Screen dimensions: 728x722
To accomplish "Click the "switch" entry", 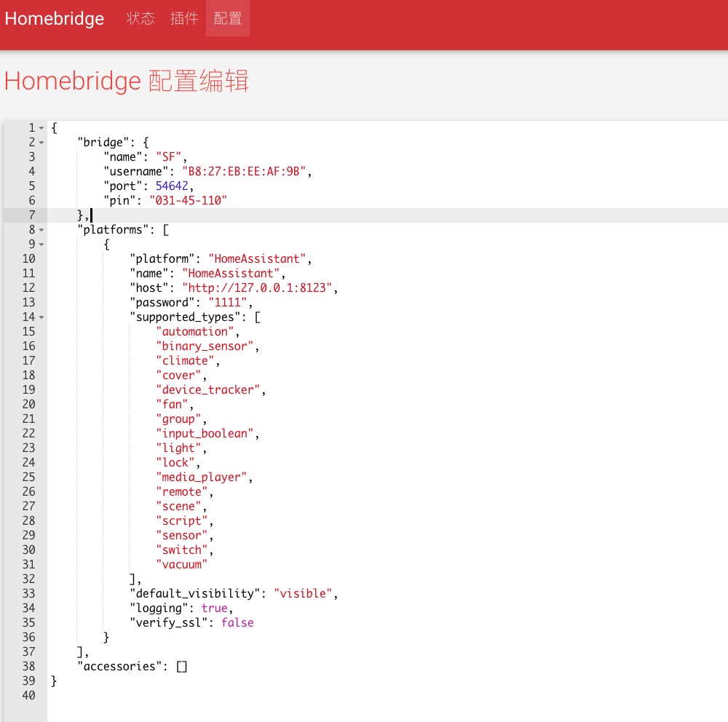I will [181, 550].
